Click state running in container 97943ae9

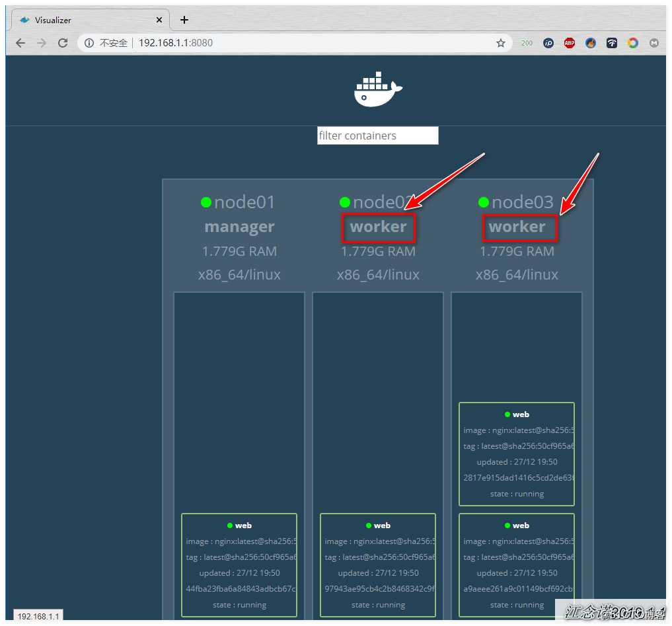click(x=378, y=605)
